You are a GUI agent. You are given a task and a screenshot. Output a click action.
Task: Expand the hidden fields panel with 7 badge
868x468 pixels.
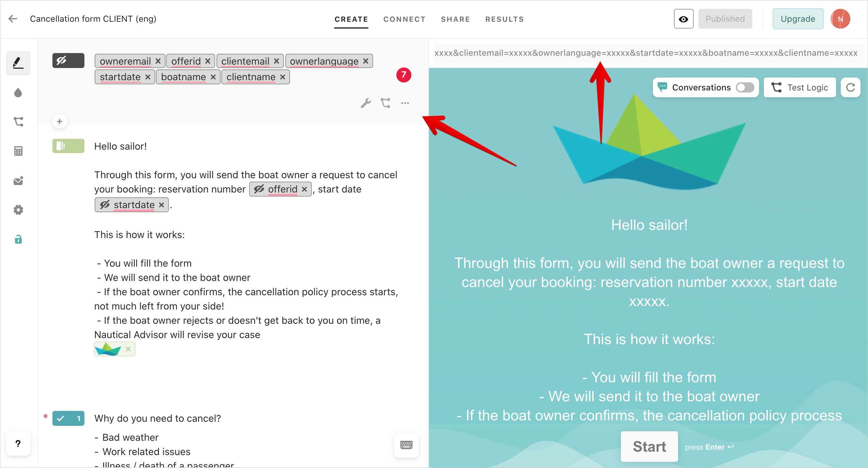pyautogui.click(x=67, y=61)
